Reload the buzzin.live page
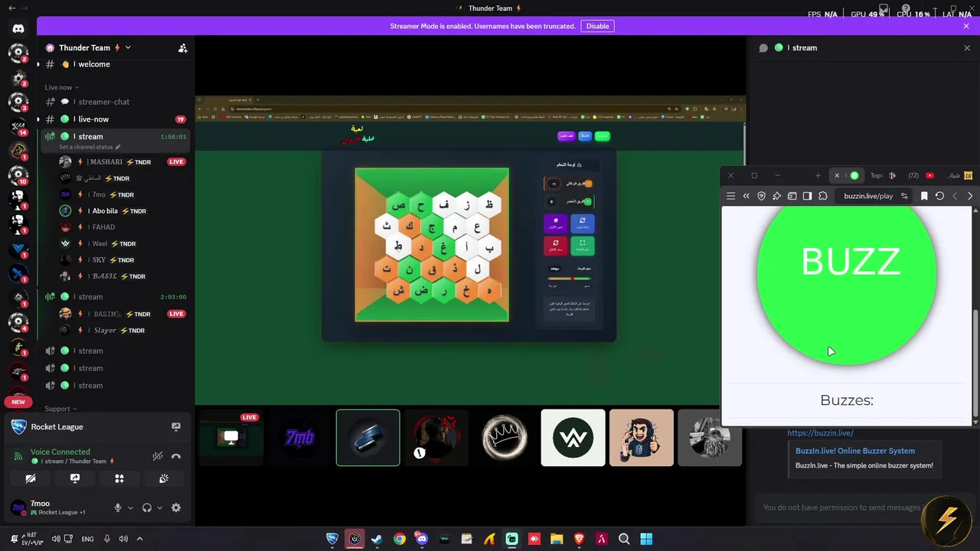980x551 pixels. click(x=939, y=196)
